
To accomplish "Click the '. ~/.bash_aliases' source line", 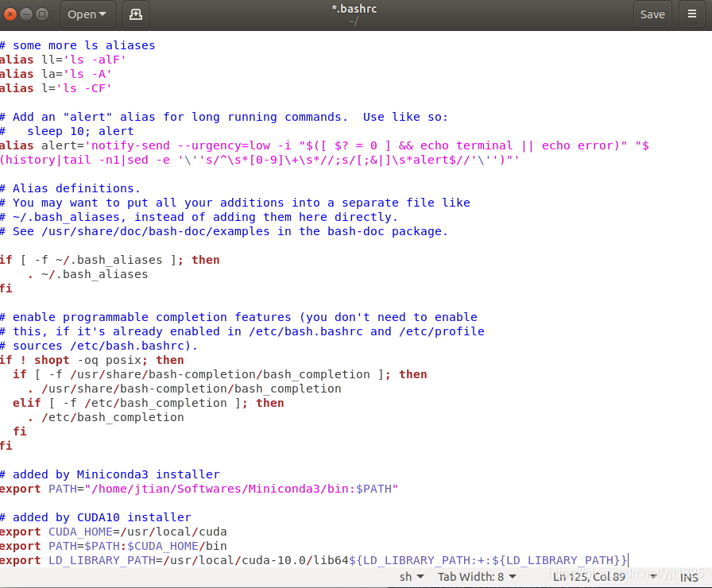I will pyautogui.click(x=88, y=274).
